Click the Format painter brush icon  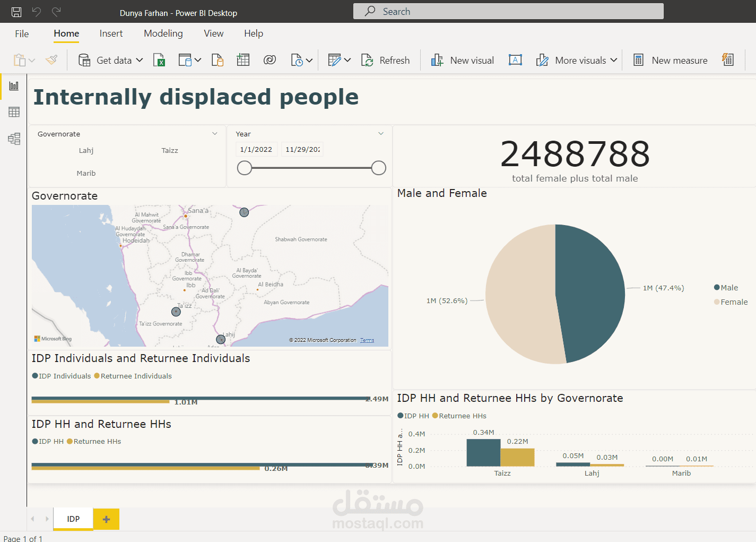51,60
